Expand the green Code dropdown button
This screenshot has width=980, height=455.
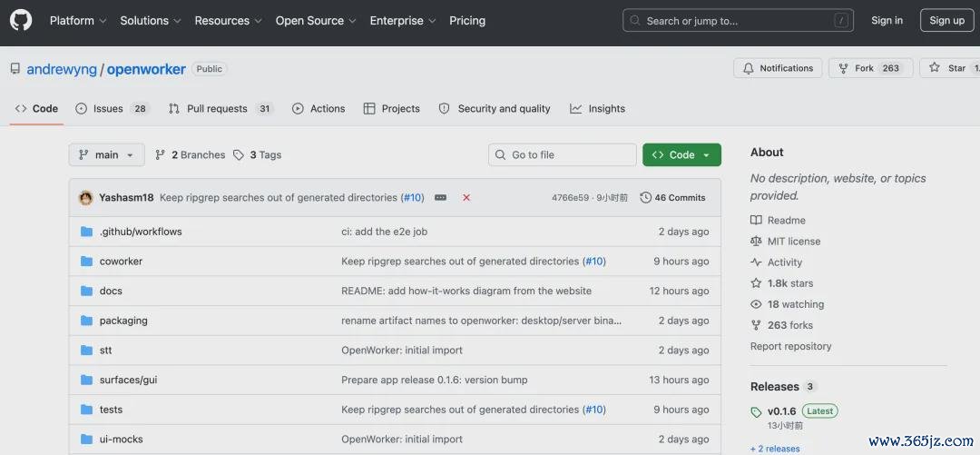coord(681,154)
